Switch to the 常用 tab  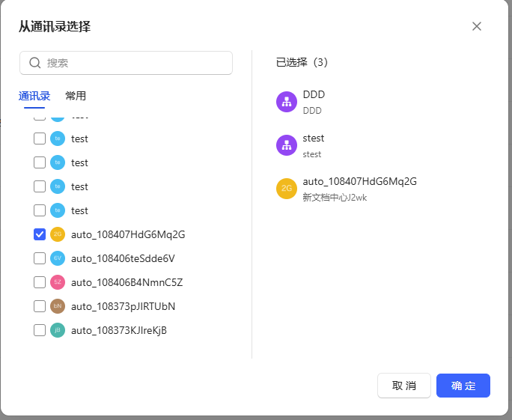click(76, 96)
